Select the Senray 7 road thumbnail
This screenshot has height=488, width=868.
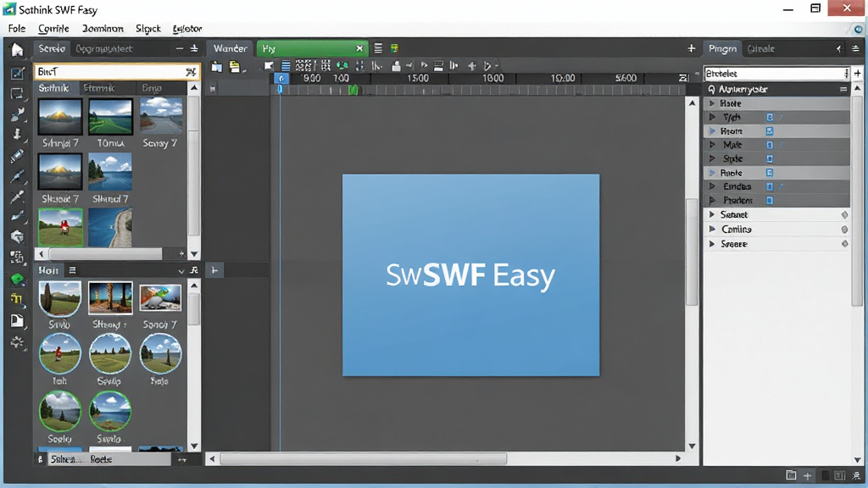(161, 116)
